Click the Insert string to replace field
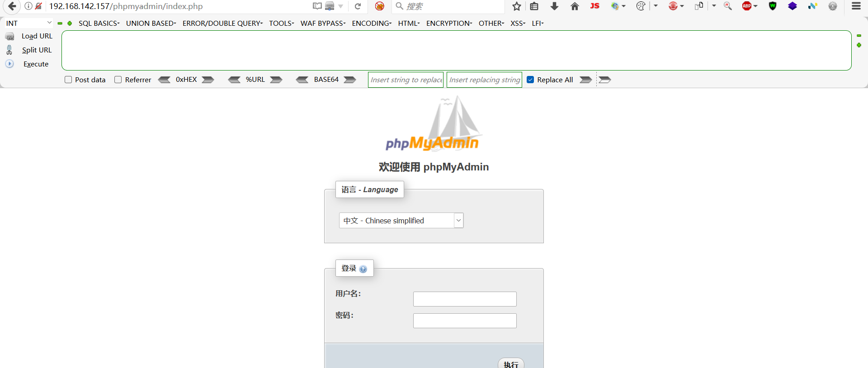The width and height of the screenshot is (868, 368). (x=406, y=80)
